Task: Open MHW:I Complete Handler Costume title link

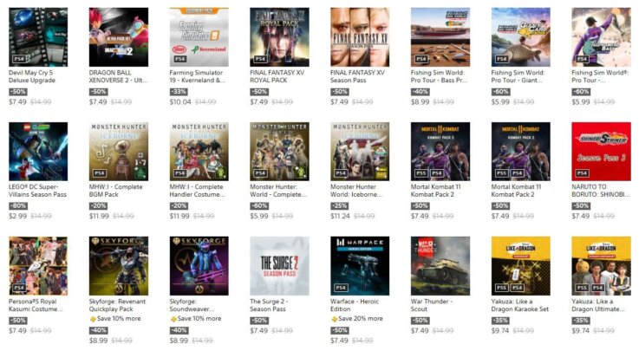Action: [x=197, y=191]
